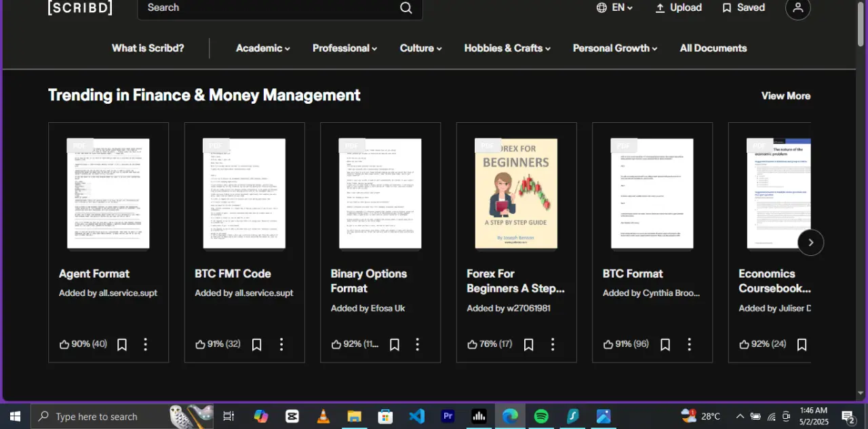This screenshot has height=429, width=868.
Task: Click thumbs-up on BTC FMT Code card
Action: [x=200, y=344]
